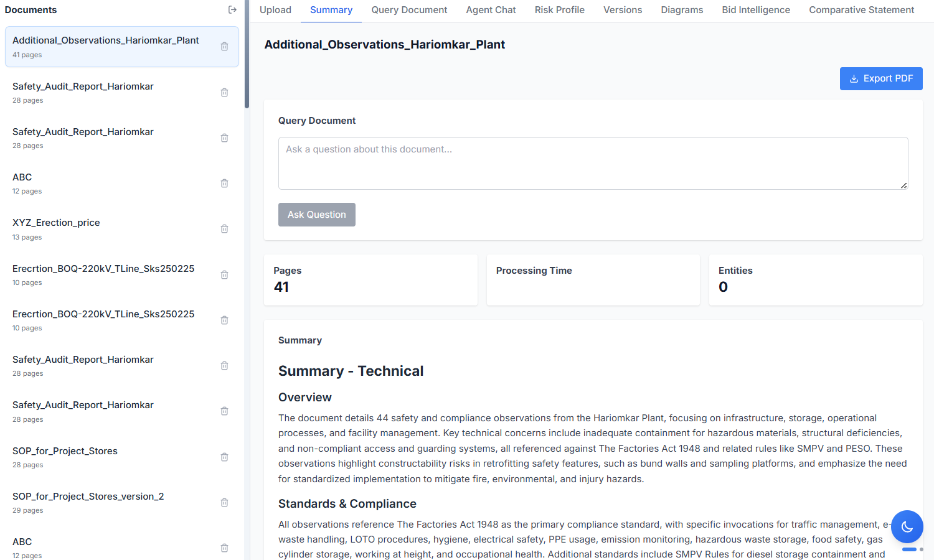Delete Additional_Observations_Hariomkar_Plant using its trash icon
934x560 pixels.
click(x=225, y=47)
